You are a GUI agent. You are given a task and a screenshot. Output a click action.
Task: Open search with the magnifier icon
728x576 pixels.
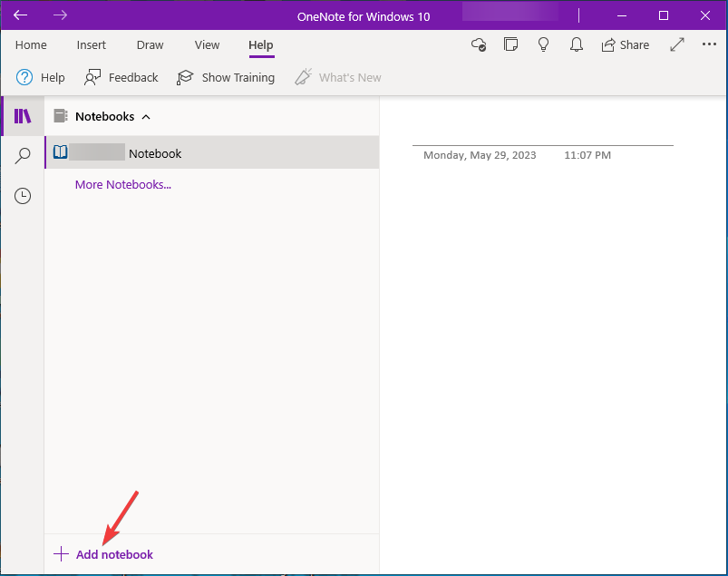click(x=23, y=156)
